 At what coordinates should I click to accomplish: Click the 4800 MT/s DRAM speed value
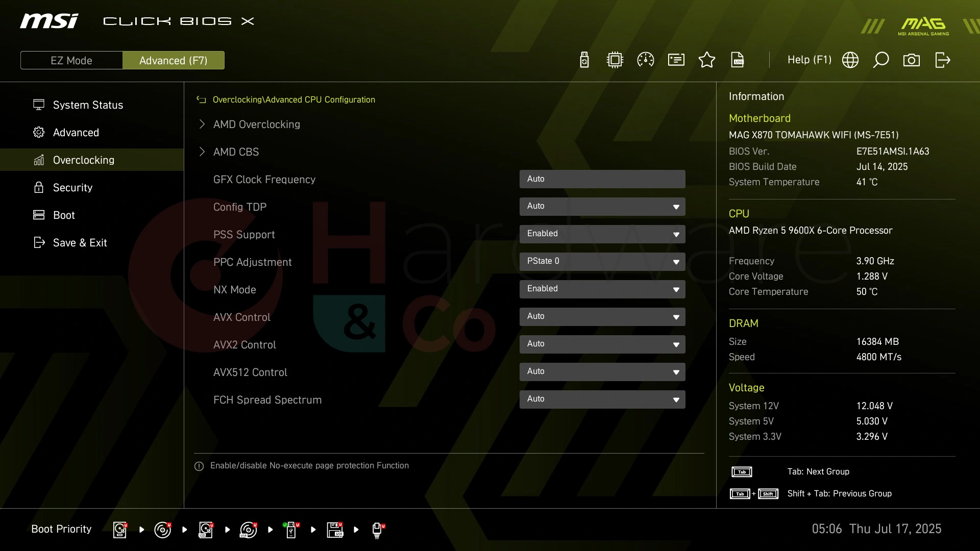tap(879, 357)
